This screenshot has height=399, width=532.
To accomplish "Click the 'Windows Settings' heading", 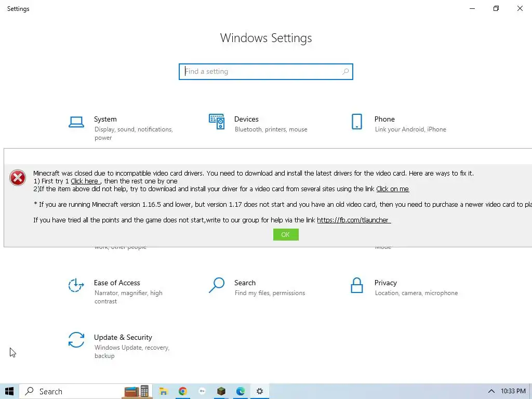I will coord(265,37).
